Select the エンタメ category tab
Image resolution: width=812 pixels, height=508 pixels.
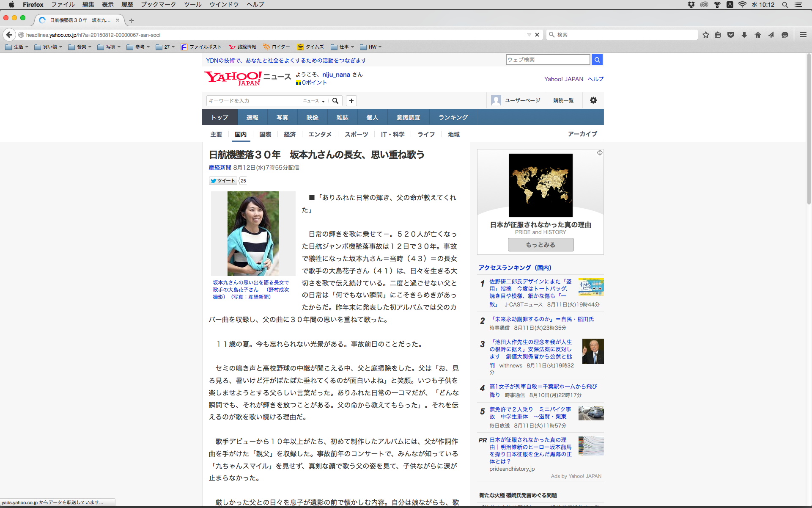pos(320,134)
